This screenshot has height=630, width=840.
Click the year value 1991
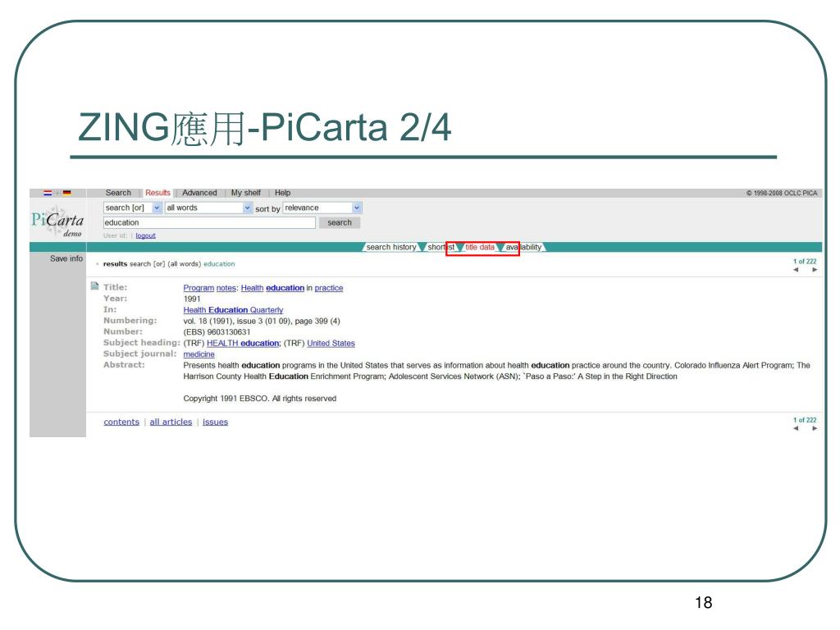click(192, 299)
